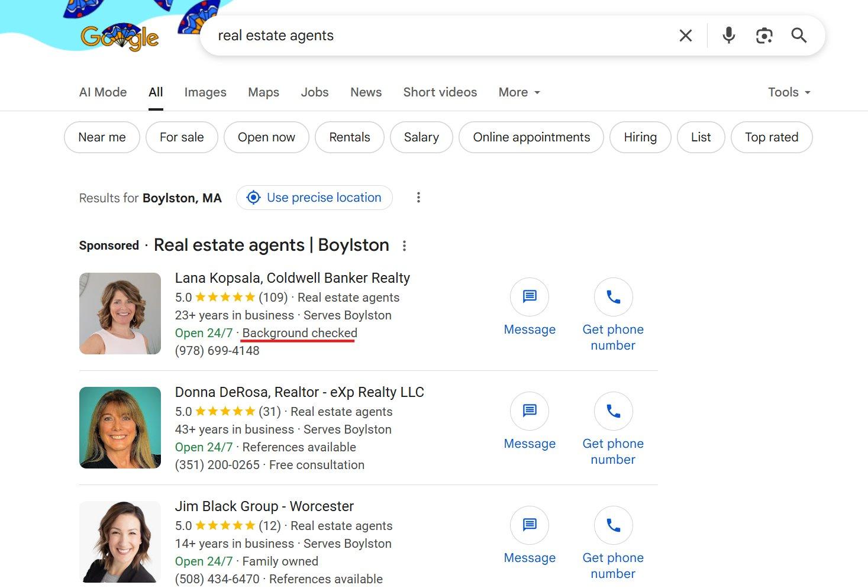The image size is (868, 588).
Task: Click the 5.0 star rating with (109) reviews
Action: pyautogui.click(x=231, y=298)
